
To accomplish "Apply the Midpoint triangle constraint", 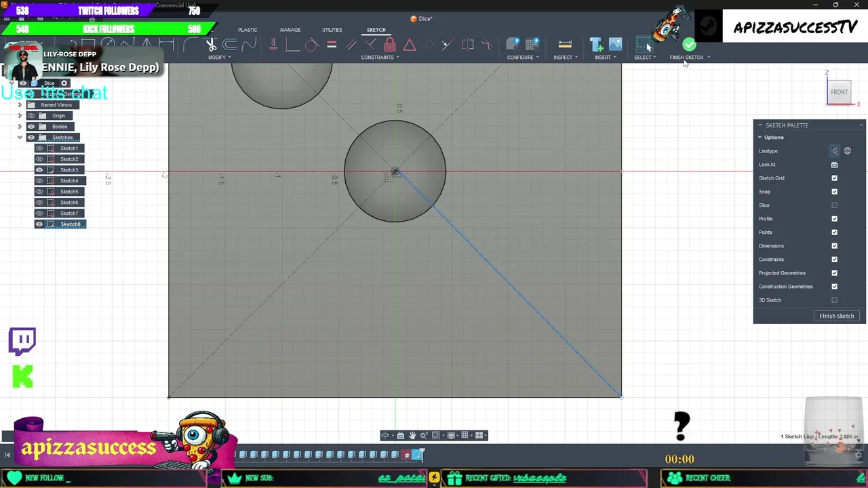I will 410,45.
